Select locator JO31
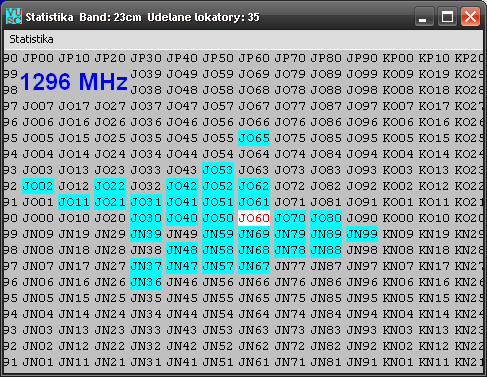The height and width of the screenshot is (377, 487). tap(146, 202)
